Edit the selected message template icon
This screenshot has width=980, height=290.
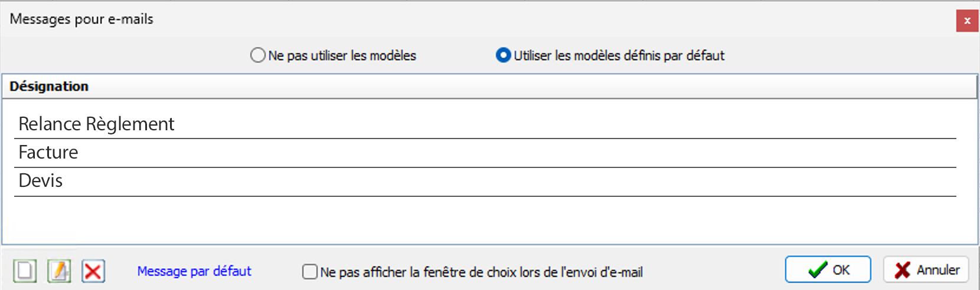click(59, 271)
